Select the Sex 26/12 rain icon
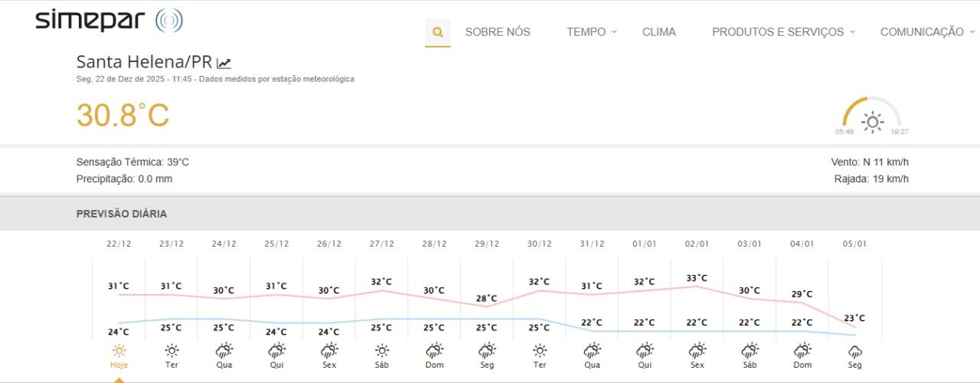This screenshot has width=980, height=383. click(329, 350)
